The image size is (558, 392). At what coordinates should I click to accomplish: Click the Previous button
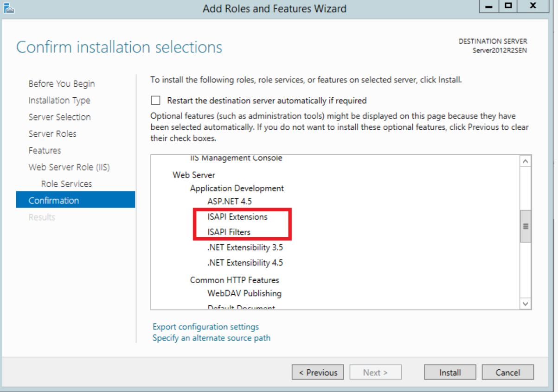tap(318, 372)
